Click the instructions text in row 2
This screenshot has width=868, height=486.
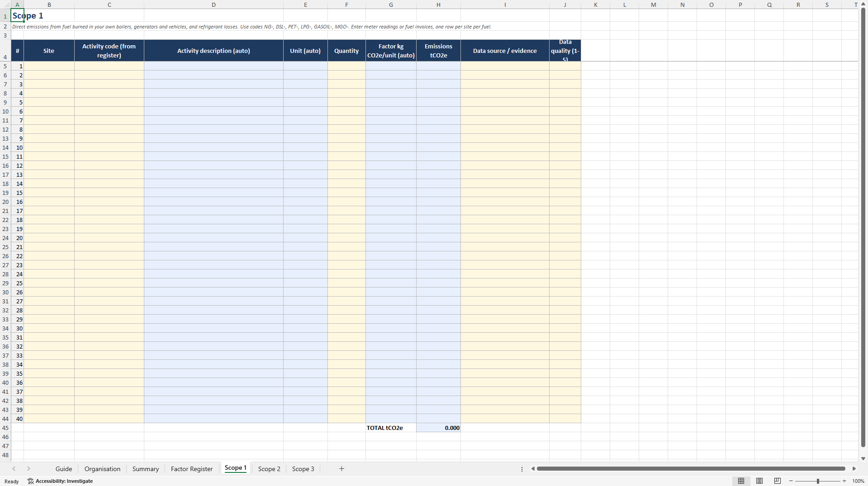[251, 27]
